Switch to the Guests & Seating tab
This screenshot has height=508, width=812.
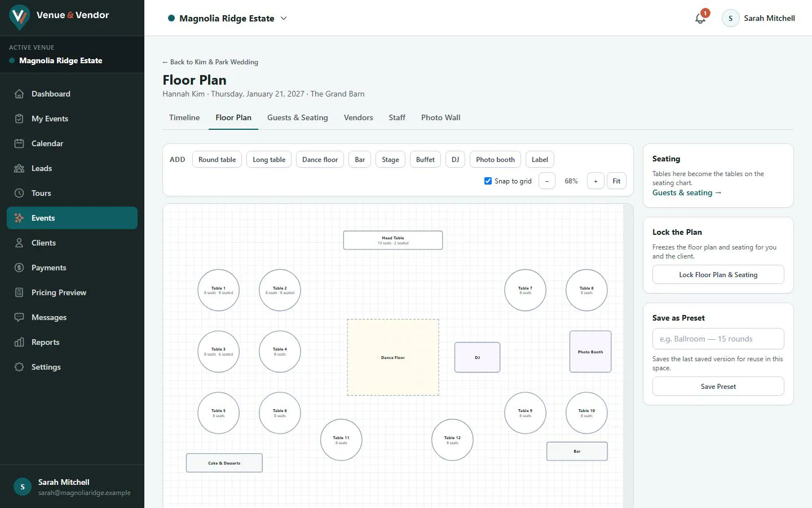(297, 117)
